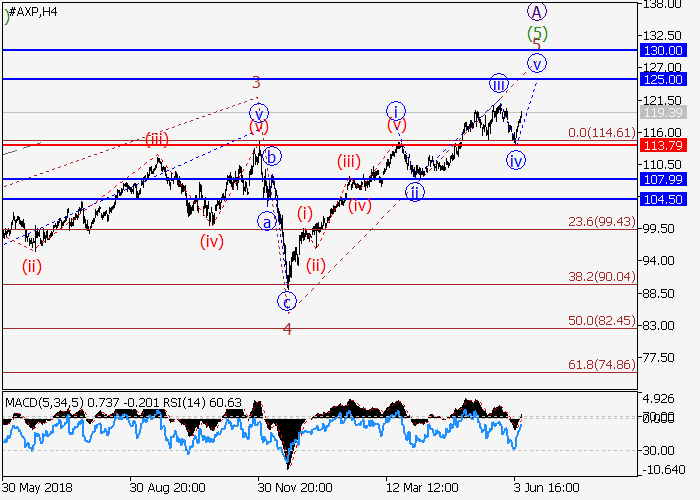Viewport: 700px width, 500px height.
Task: Click the purple circled A wave label
Action: point(537,12)
